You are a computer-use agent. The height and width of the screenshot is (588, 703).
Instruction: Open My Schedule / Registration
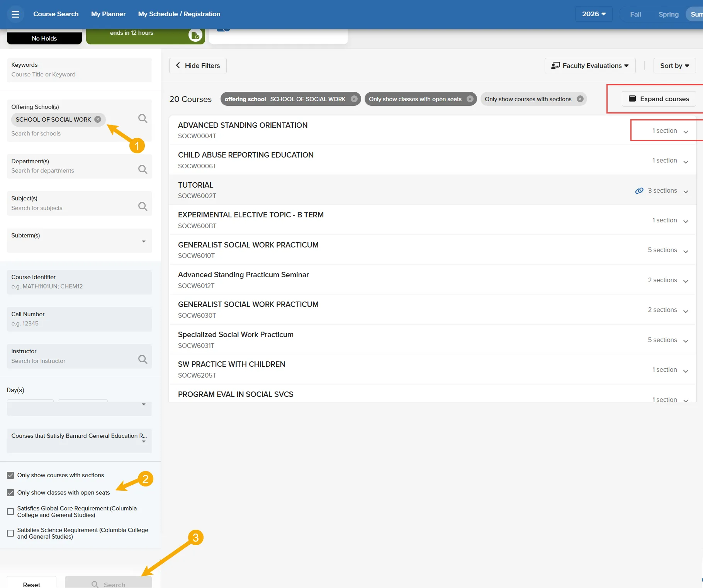179,14
